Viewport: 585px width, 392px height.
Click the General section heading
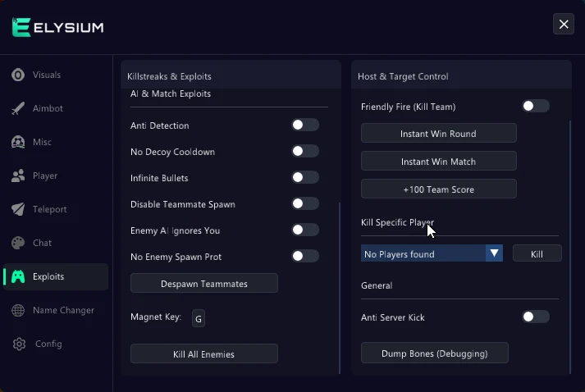(x=377, y=285)
